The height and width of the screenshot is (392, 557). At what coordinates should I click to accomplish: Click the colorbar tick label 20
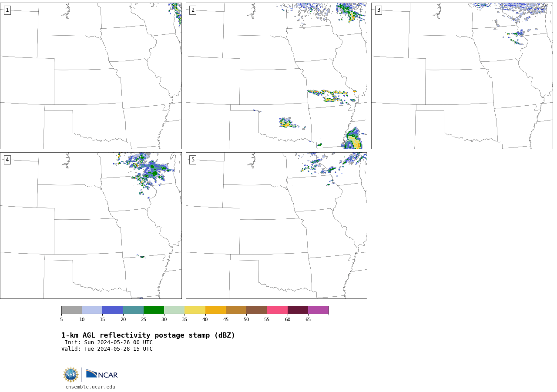(123, 320)
